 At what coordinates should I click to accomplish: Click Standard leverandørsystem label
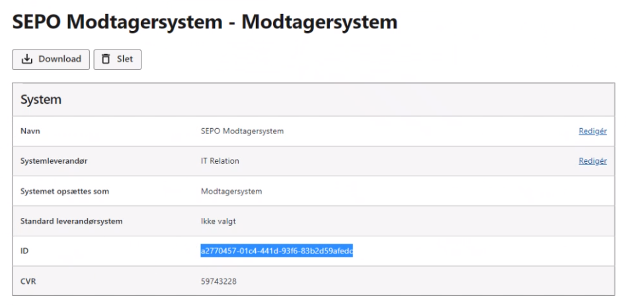(71, 221)
